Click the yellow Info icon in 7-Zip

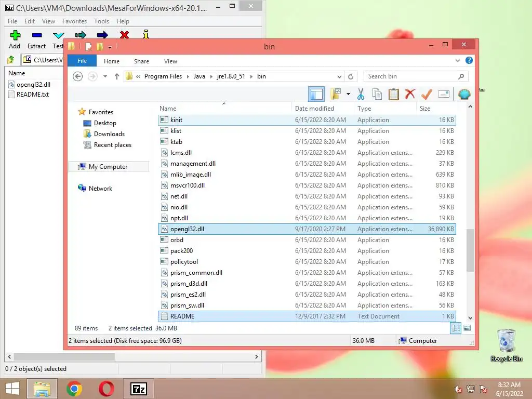click(146, 34)
